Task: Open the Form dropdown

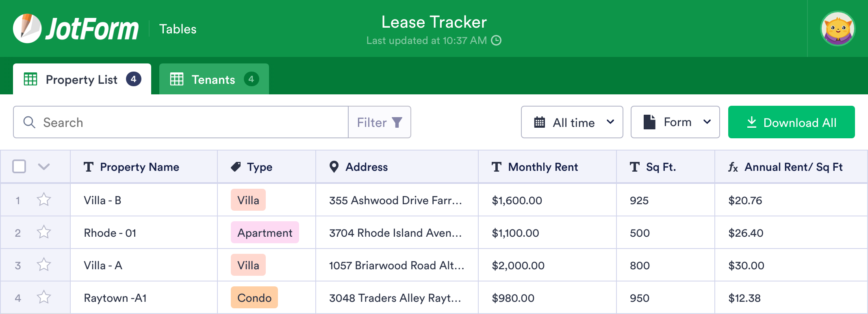Action: click(675, 122)
